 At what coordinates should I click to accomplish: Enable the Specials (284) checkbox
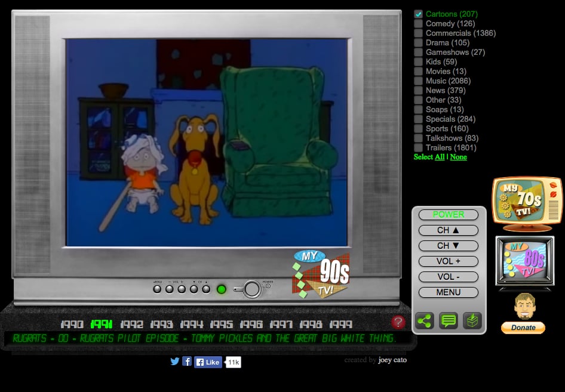(x=418, y=119)
